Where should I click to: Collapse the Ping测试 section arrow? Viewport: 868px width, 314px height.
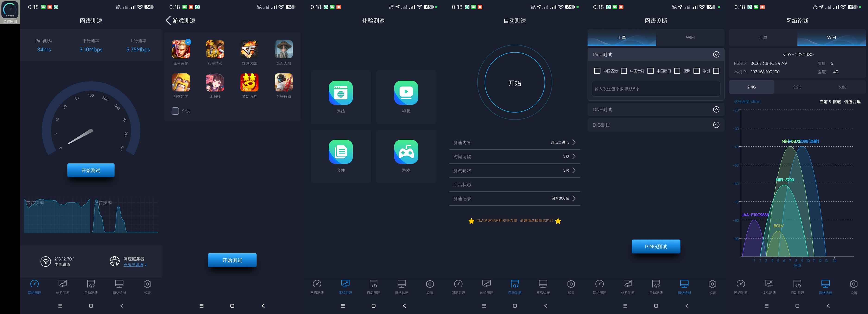coord(716,55)
